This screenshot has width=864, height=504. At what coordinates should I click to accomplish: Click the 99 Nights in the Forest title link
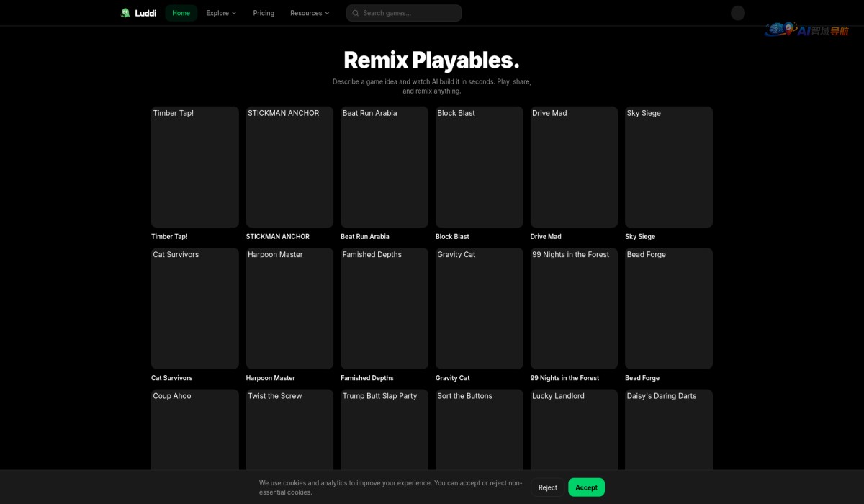[x=564, y=378]
